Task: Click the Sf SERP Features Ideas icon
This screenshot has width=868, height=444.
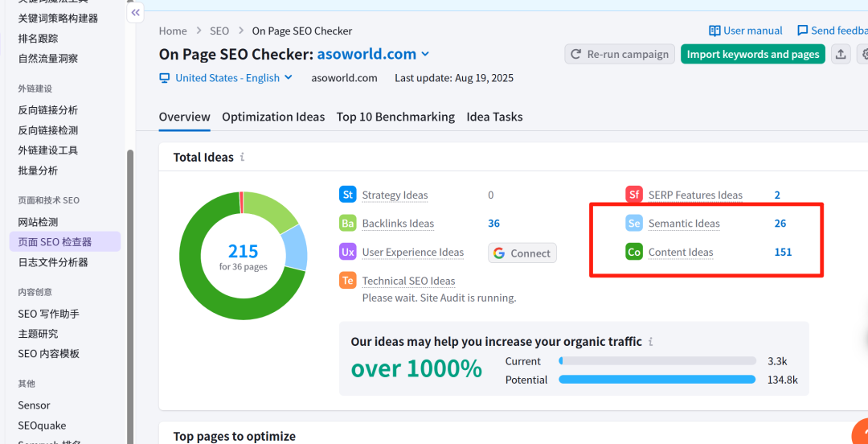Action: click(634, 195)
